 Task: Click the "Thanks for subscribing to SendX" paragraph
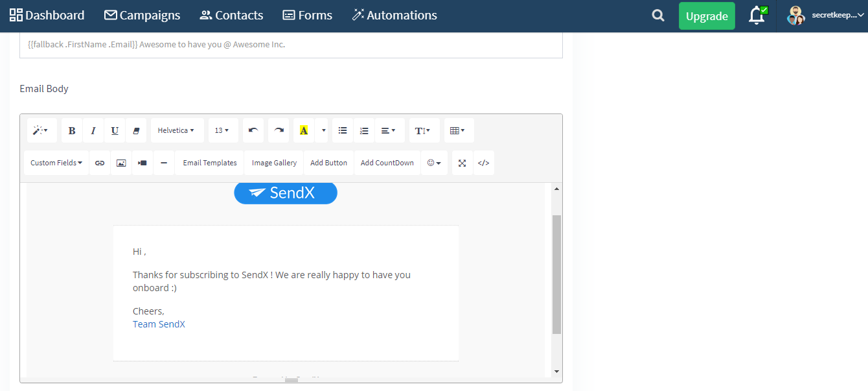[x=271, y=281]
